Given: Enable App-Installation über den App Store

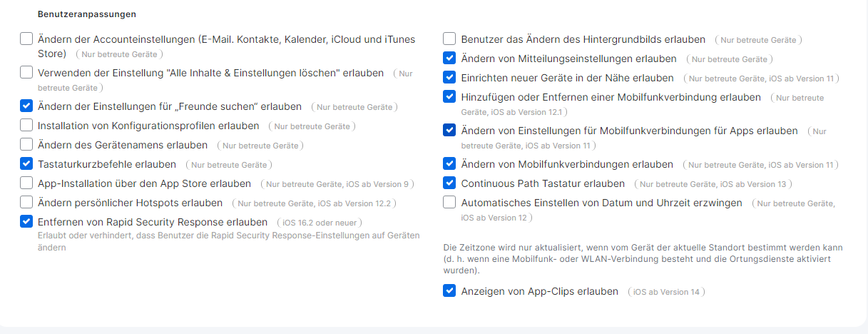Looking at the screenshot, I should click(x=26, y=183).
